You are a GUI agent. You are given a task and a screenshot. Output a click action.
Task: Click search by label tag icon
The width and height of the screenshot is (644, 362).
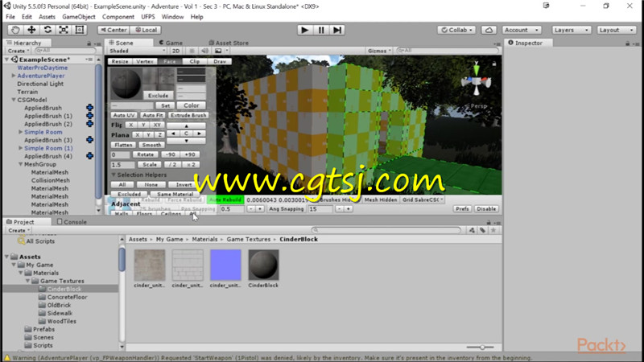(482, 230)
